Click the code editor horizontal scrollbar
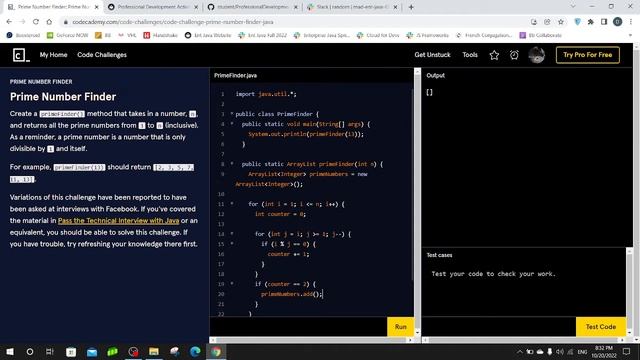640x360 pixels. point(311,340)
